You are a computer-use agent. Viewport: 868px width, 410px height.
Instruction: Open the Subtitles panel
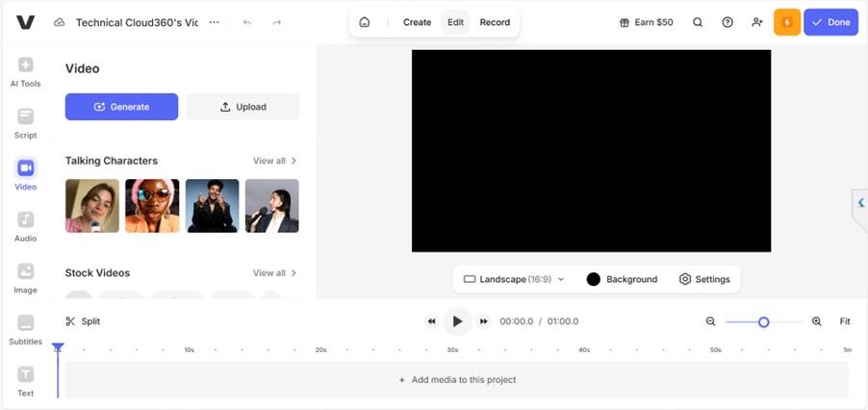pyautogui.click(x=25, y=330)
